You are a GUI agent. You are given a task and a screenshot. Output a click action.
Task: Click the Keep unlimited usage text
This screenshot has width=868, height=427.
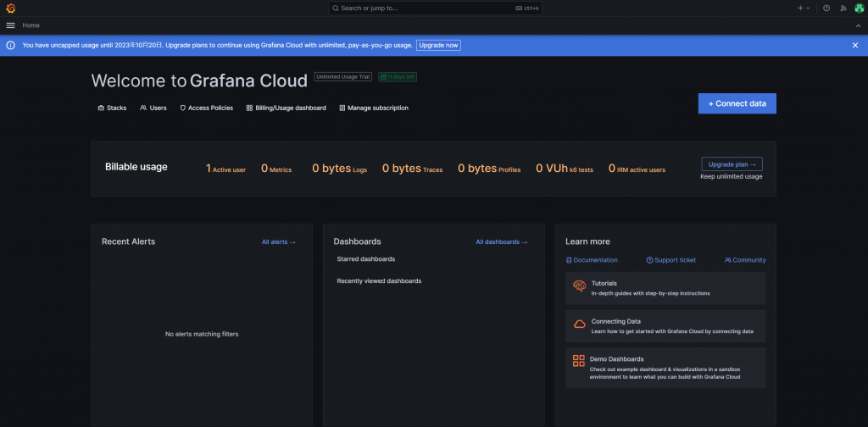point(732,177)
